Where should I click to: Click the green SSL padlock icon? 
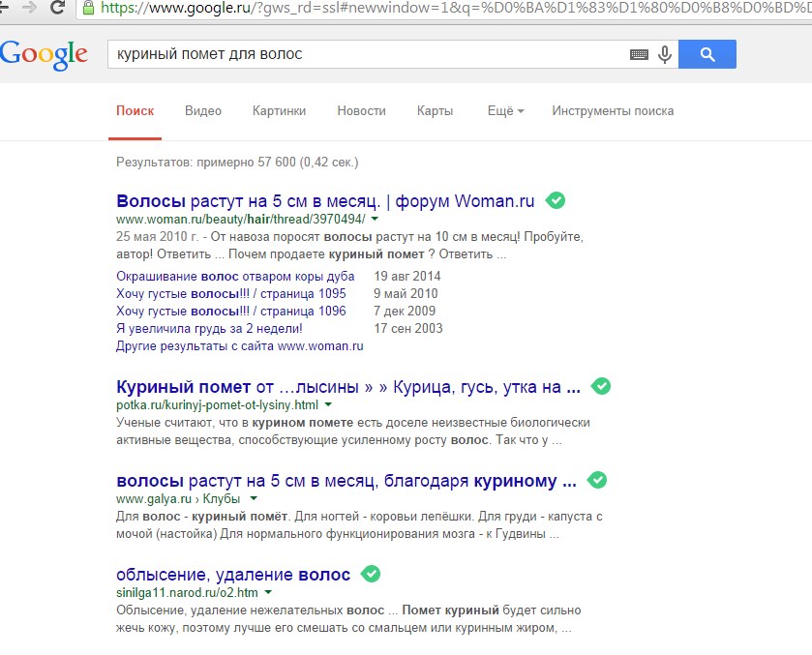pos(88,7)
